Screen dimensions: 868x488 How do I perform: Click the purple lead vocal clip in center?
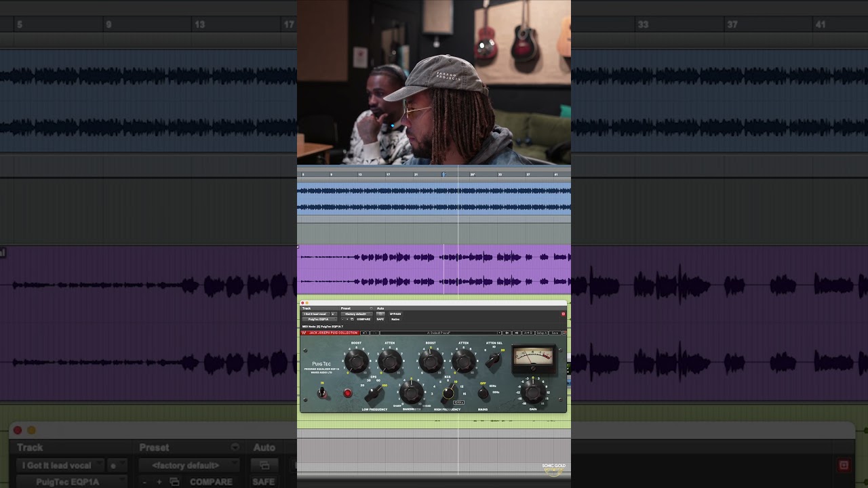point(434,270)
